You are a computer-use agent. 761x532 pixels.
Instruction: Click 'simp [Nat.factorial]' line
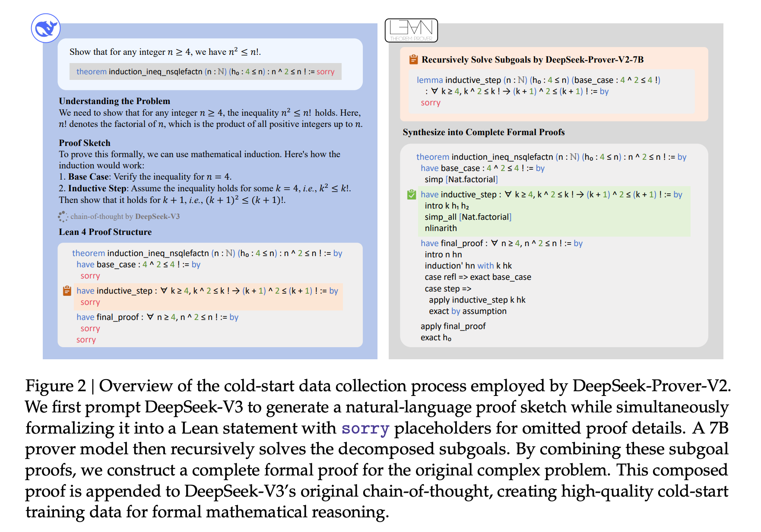[461, 179]
